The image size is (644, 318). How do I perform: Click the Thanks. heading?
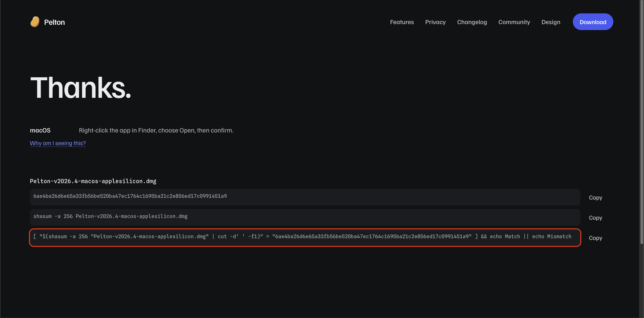(x=81, y=88)
